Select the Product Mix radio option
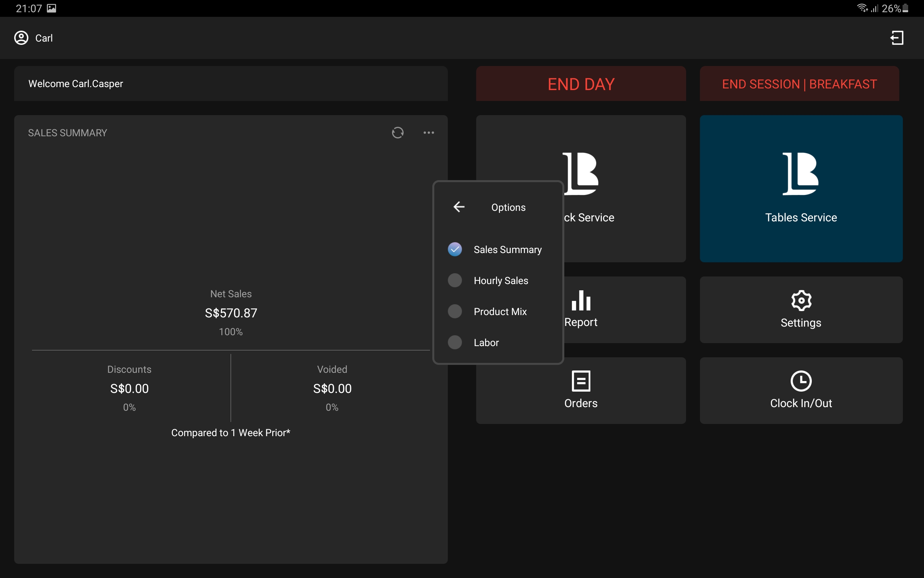The image size is (924, 578). tap(455, 311)
